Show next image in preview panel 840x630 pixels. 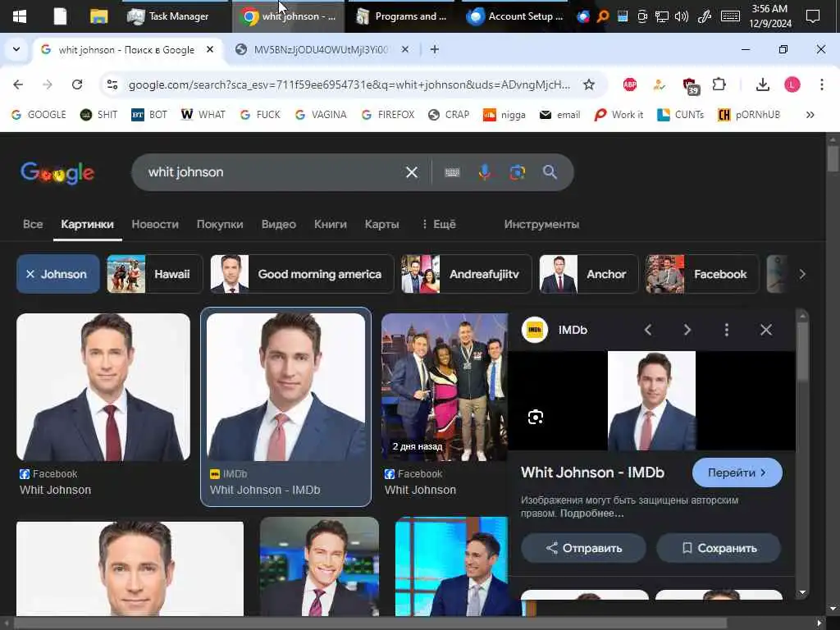[x=687, y=330]
